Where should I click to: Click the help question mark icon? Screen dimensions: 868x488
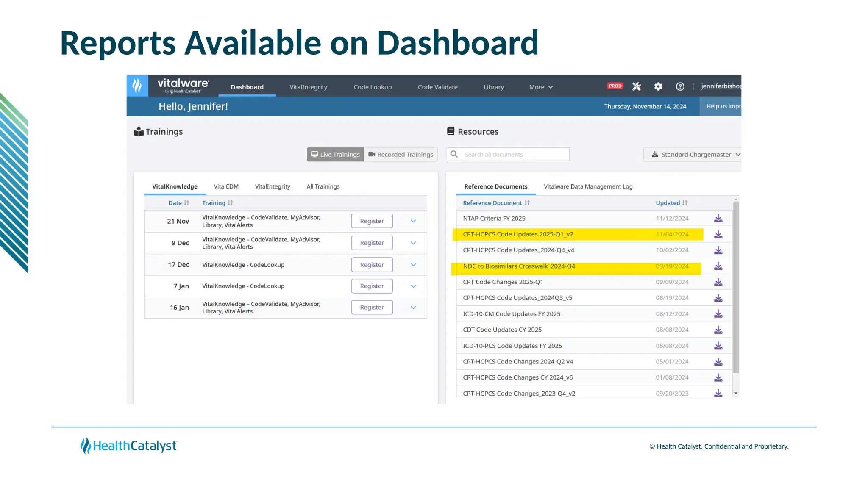[x=680, y=86]
